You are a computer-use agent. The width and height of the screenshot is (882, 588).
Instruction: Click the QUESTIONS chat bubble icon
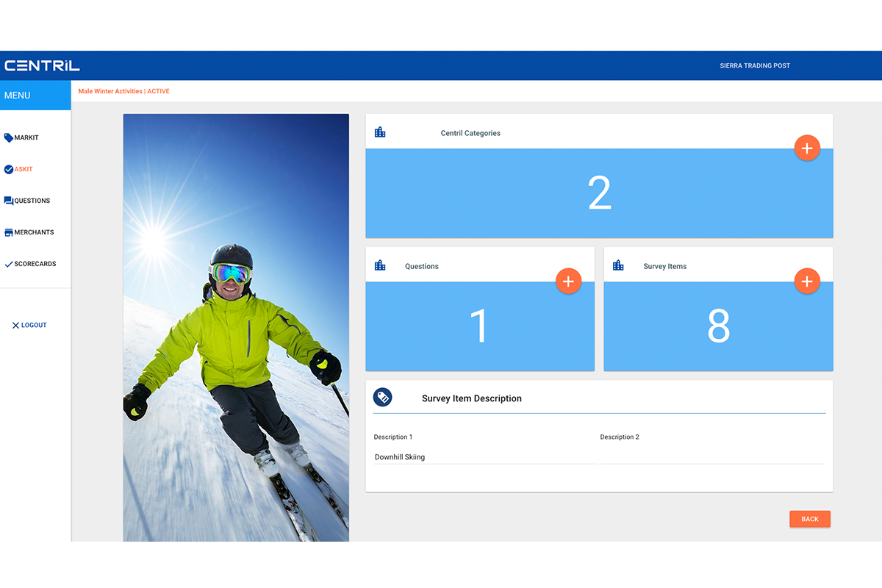(x=9, y=201)
